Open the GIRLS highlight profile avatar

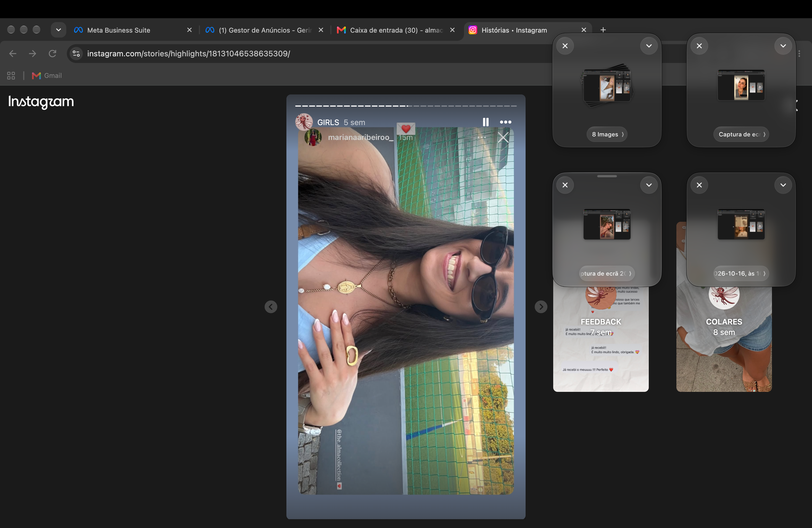[304, 122]
